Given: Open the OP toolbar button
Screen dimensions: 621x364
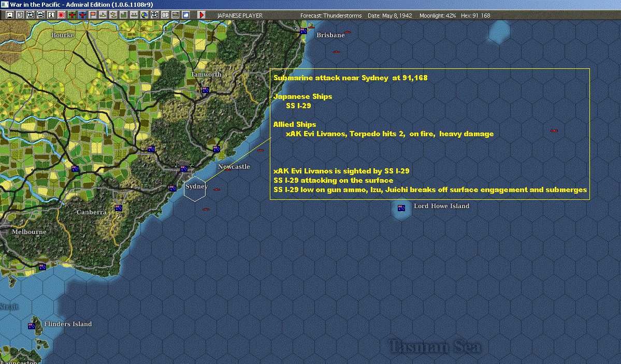Looking at the screenshot, I should click(x=165, y=15).
